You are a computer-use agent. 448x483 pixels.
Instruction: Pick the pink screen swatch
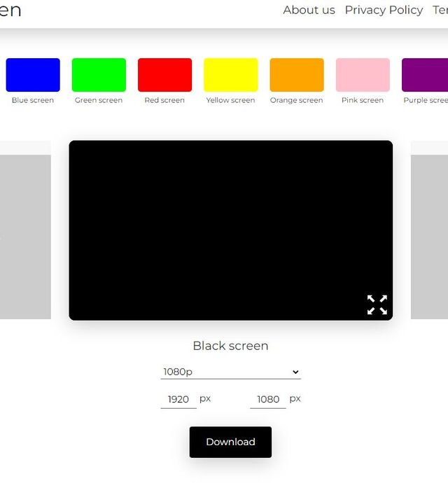(363, 75)
